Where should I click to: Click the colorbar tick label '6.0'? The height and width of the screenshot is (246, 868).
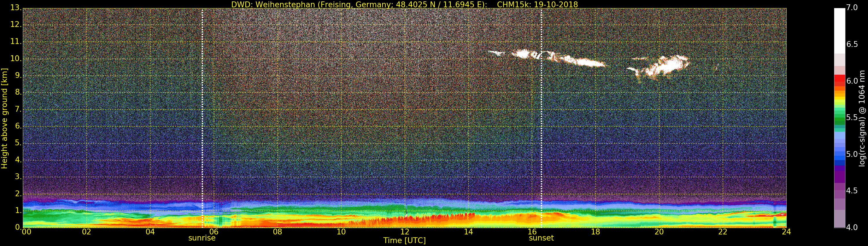tap(852, 81)
